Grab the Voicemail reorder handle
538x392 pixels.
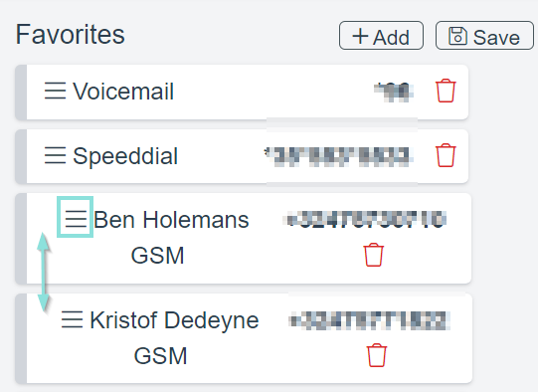pos(55,91)
